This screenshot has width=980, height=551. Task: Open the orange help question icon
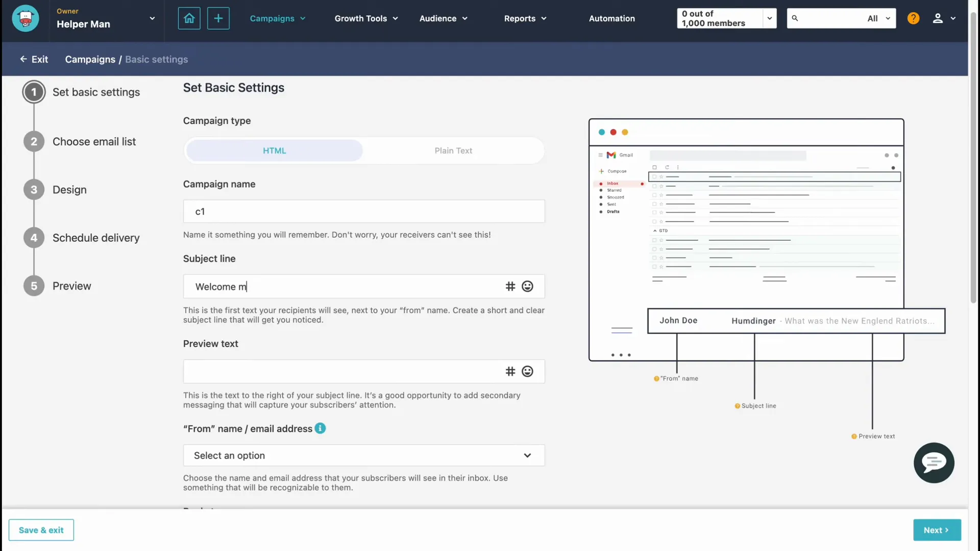pyautogui.click(x=913, y=18)
